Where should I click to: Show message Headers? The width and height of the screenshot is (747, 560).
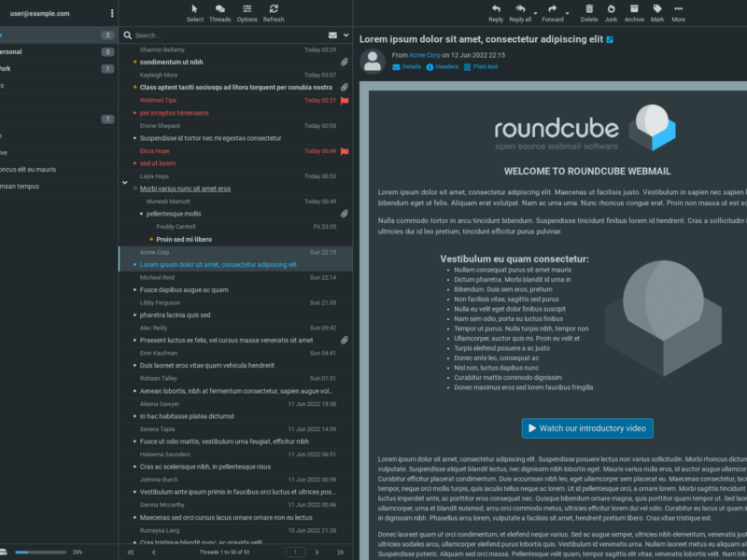click(x=442, y=66)
